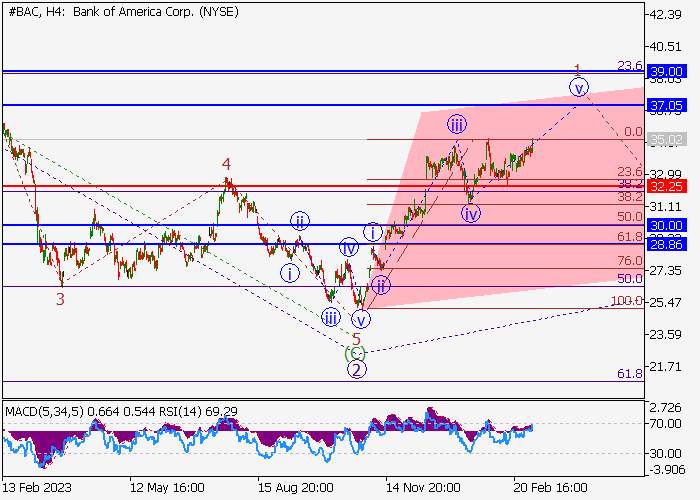Click the 40.51 price axis value
This screenshot has width=700, height=500.
(665, 46)
